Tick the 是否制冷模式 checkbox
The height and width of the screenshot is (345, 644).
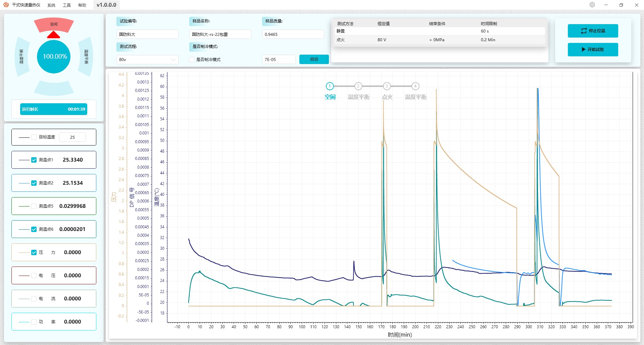tap(192, 60)
